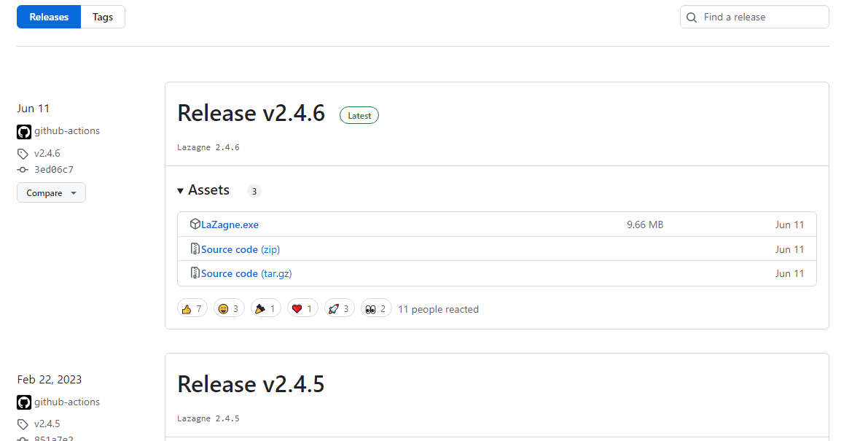Open commit 3ed06c7

point(53,170)
